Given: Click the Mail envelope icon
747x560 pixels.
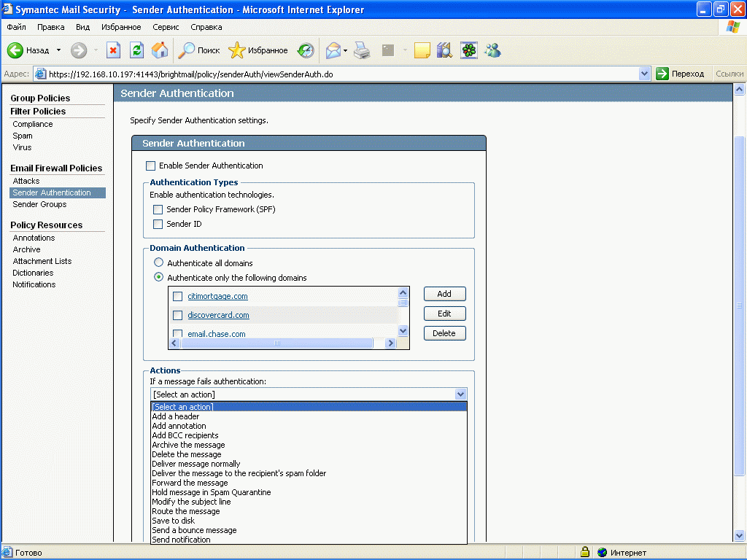Looking at the screenshot, I should tap(333, 50).
